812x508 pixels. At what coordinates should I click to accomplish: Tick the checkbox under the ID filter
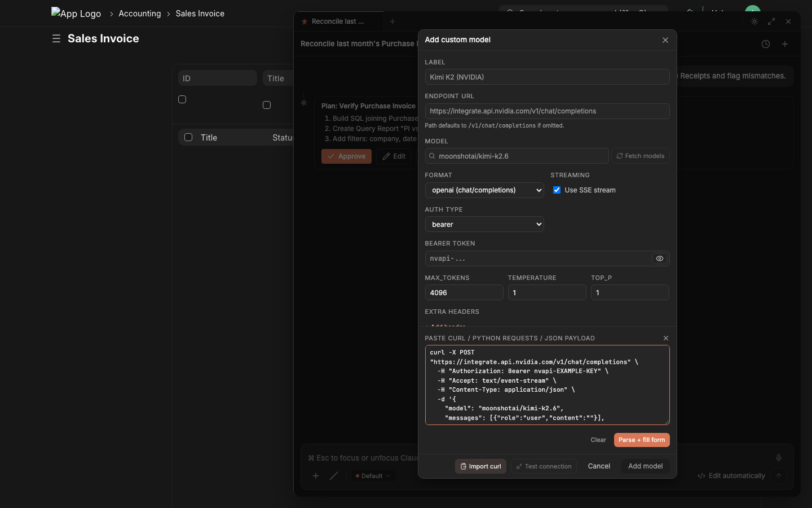coord(182,99)
